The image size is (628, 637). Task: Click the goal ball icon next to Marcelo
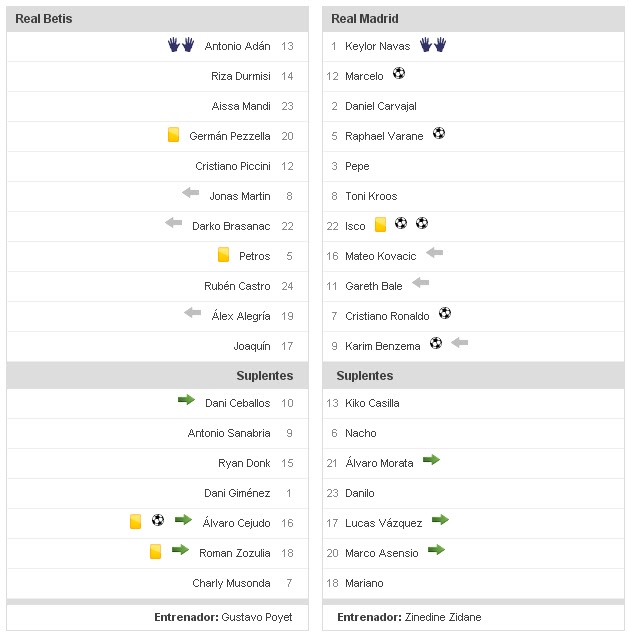(399, 73)
